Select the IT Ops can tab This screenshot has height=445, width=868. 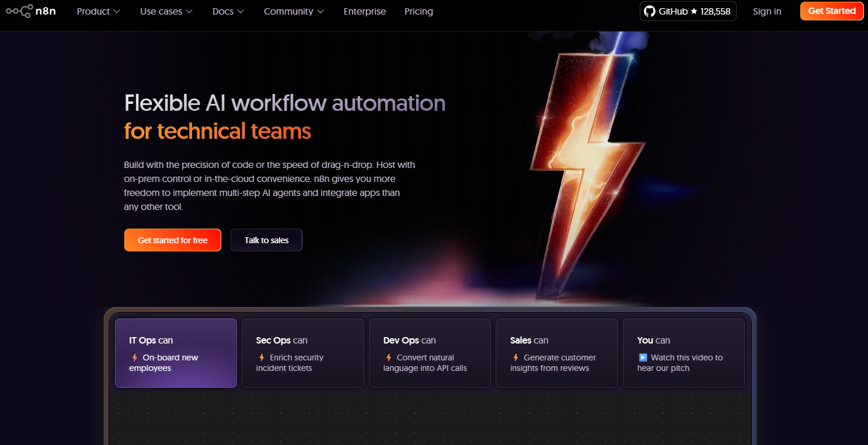pos(176,353)
